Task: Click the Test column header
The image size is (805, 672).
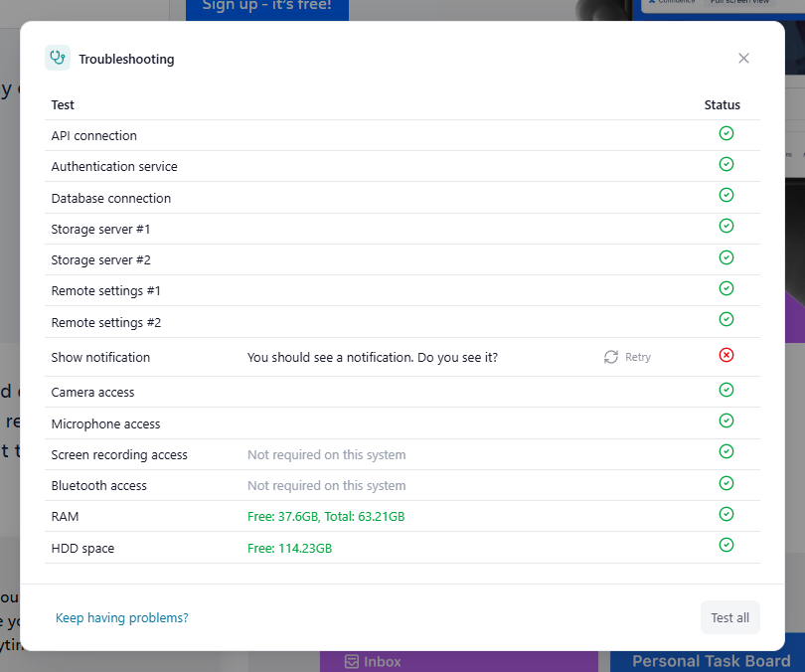Action: [x=63, y=104]
